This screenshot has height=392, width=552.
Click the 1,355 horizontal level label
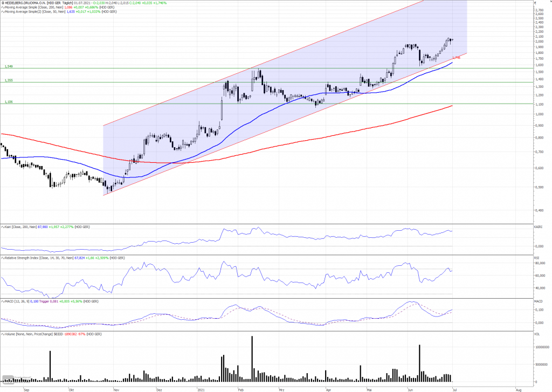point(9,80)
